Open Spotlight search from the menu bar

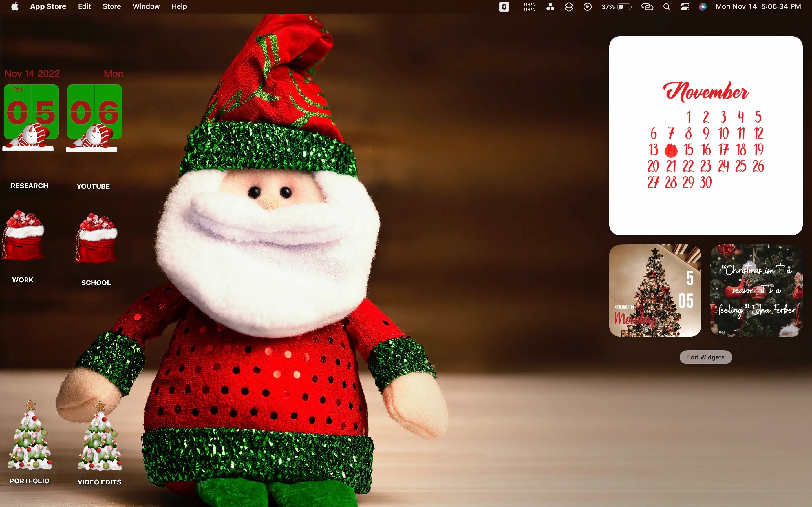click(x=667, y=6)
